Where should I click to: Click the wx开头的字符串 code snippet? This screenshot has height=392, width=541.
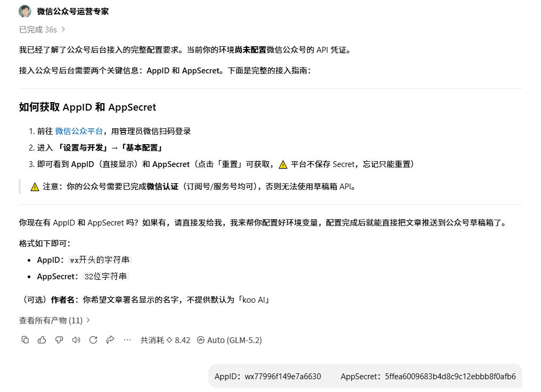pyautogui.click(x=100, y=260)
